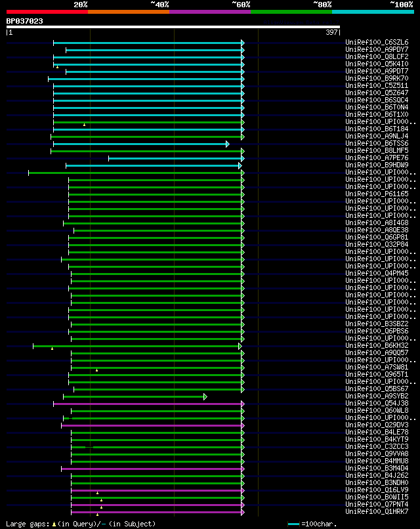
Task: Click the green ~80% identity legend segment
Action: [291, 12]
